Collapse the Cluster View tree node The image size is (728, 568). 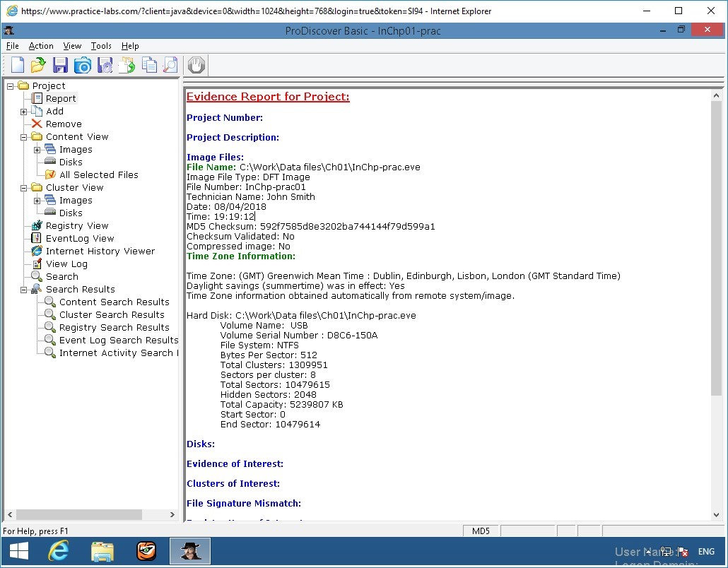[x=24, y=188]
